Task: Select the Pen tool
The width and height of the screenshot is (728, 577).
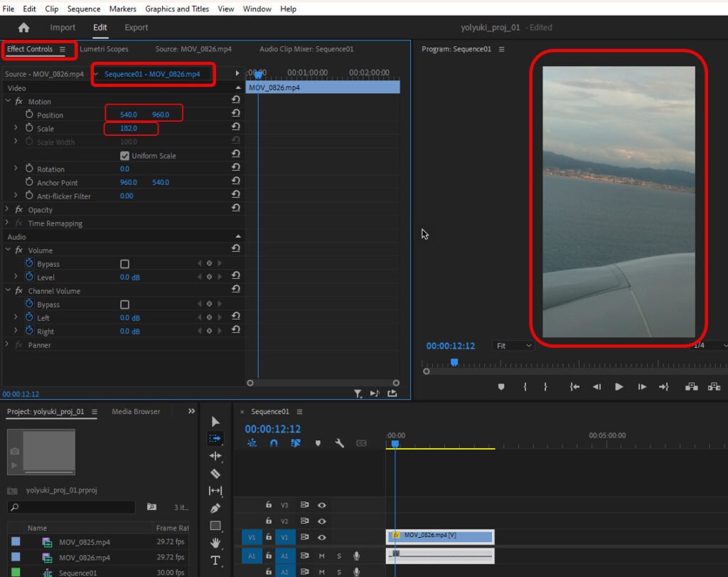Action: point(215,509)
